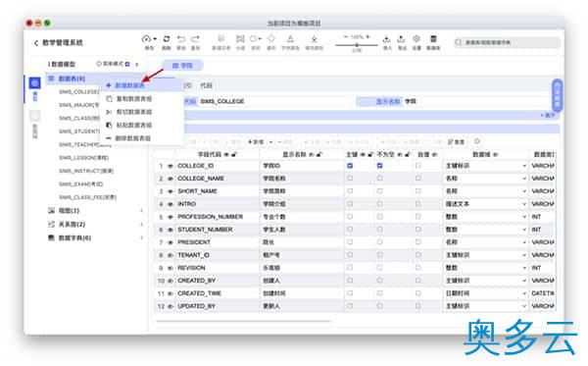
Task: Open the fill color tool
Action: click(x=315, y=38)
